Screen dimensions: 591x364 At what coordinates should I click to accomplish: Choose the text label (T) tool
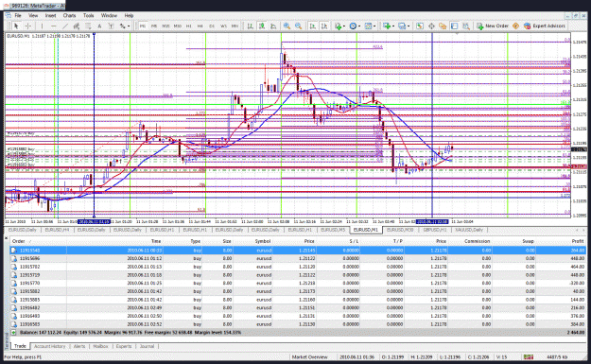point(111,26)
